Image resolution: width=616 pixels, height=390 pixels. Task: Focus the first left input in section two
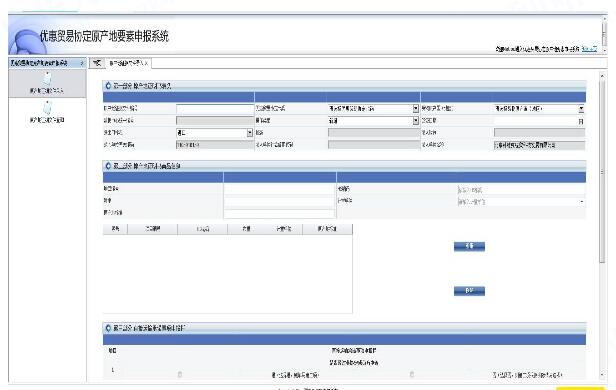coord(279,189)
